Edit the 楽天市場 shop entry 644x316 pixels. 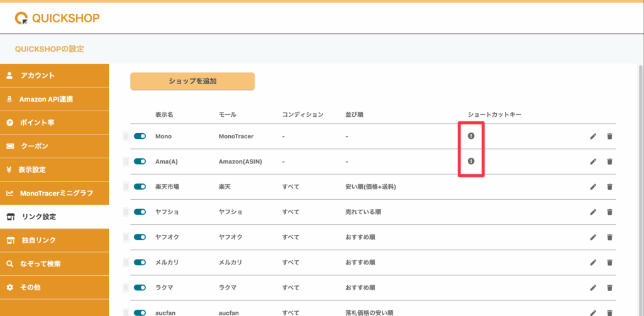coord(593,187)
